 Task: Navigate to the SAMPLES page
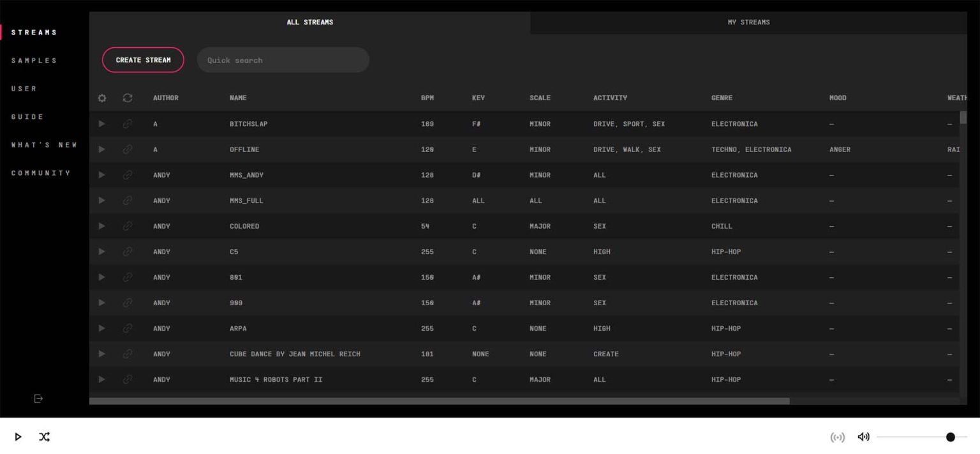pos(34,60)
